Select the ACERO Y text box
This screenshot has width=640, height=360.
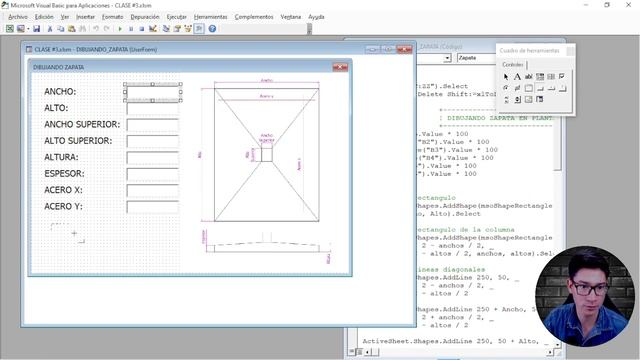coord(153,207)
